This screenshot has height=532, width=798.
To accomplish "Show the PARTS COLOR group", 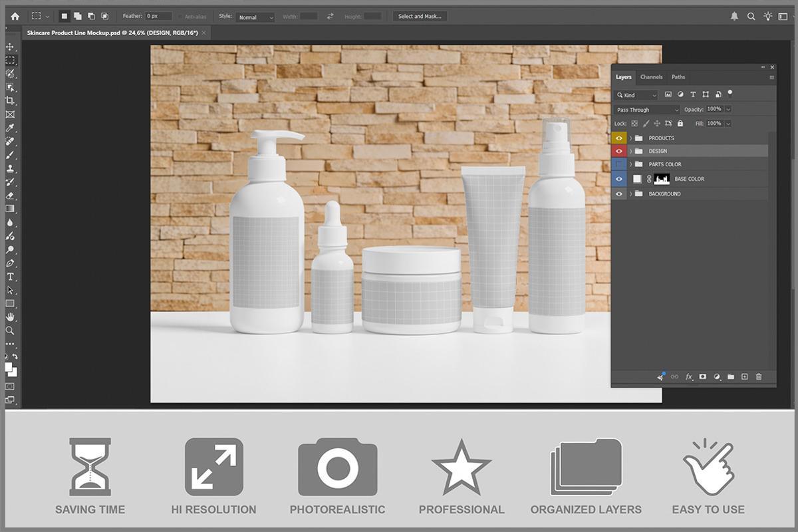I will [619, 164].
